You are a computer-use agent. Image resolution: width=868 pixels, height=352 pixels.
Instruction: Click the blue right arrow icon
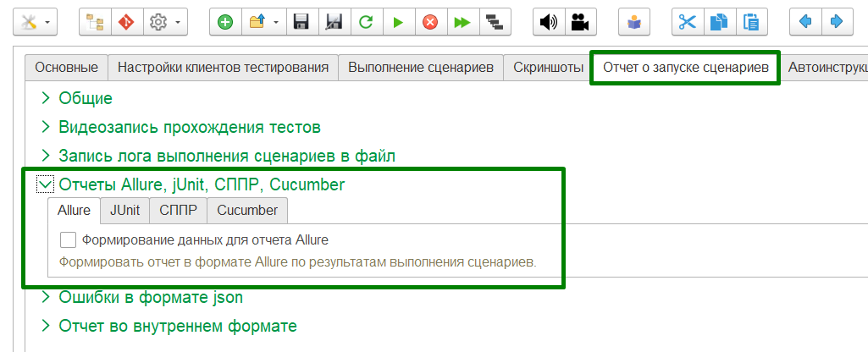coord(837,22)
